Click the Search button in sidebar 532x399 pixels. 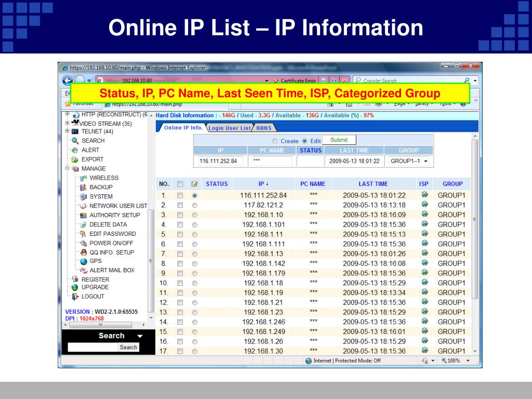point(128,347)
